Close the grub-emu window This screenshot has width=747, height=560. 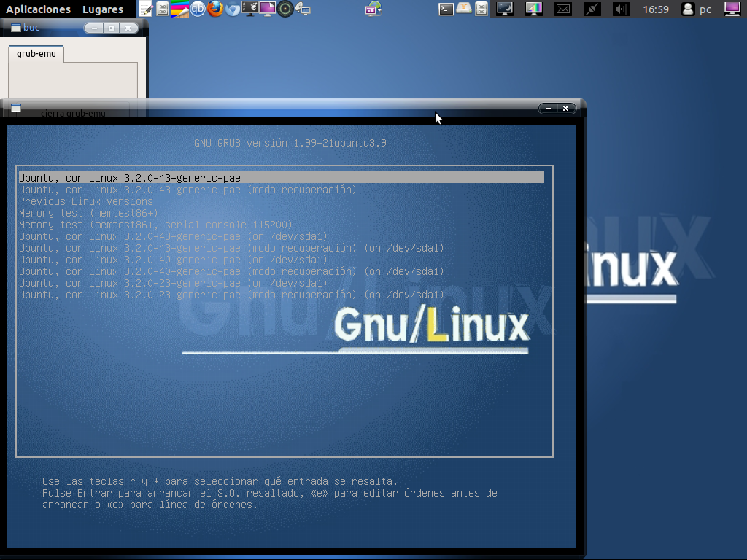[566, 109]
